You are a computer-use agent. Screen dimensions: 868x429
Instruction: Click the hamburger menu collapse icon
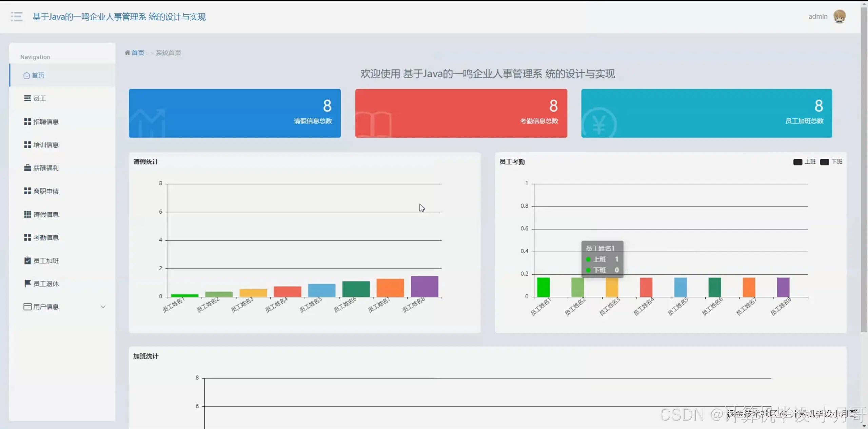pos(16,17)
